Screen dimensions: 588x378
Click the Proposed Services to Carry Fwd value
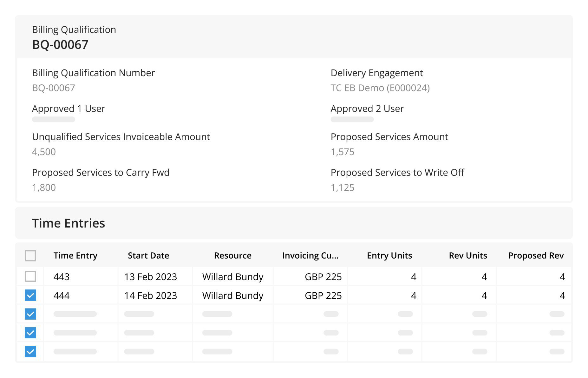coord(44,188)
